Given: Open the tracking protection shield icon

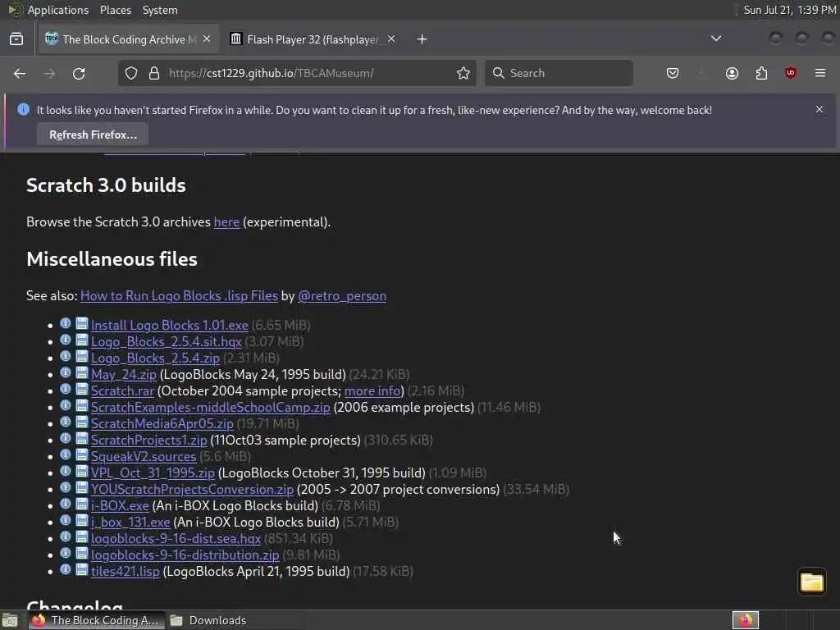Looking at the screenshot, I should coord(131,73).
